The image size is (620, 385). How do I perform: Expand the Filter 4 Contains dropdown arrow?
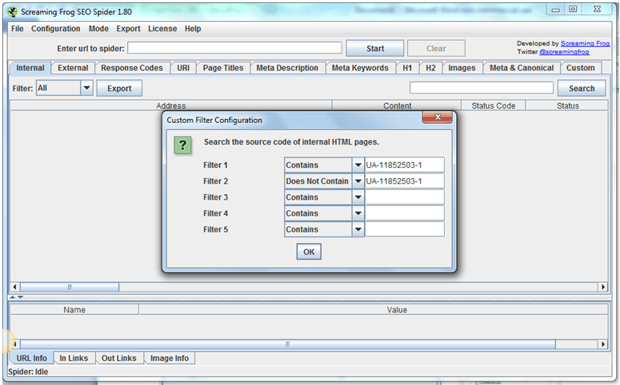tap(358, 213)
